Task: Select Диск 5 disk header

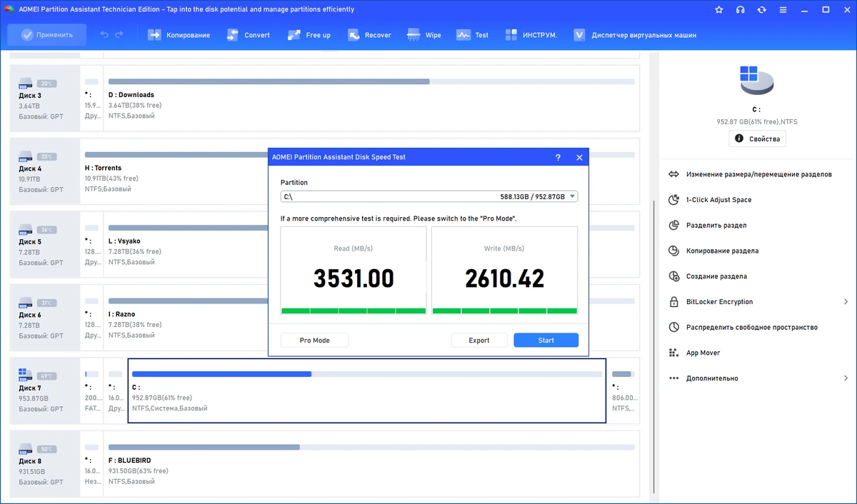Action: [44, 246]
